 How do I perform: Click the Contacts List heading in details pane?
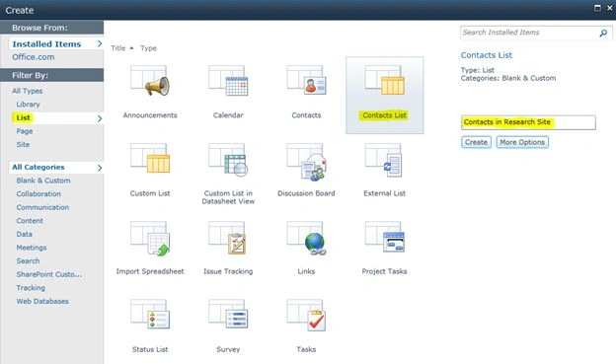pyautogui.click(x=487, y=55)
